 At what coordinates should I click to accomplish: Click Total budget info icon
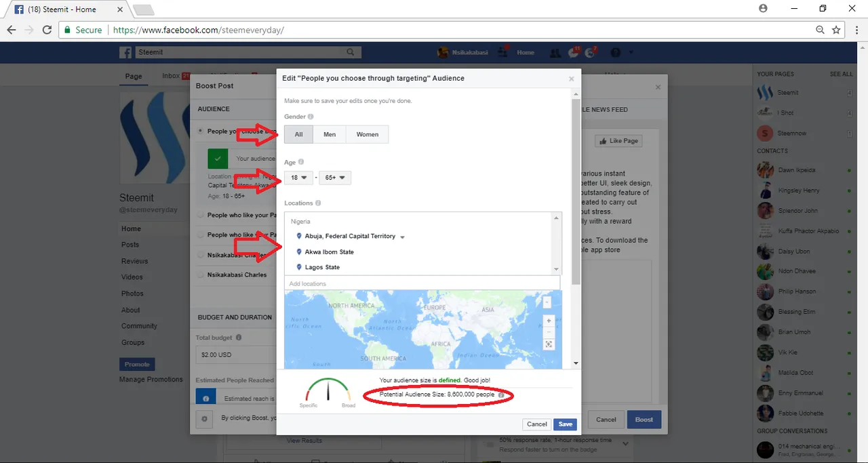tap(239, 338)
